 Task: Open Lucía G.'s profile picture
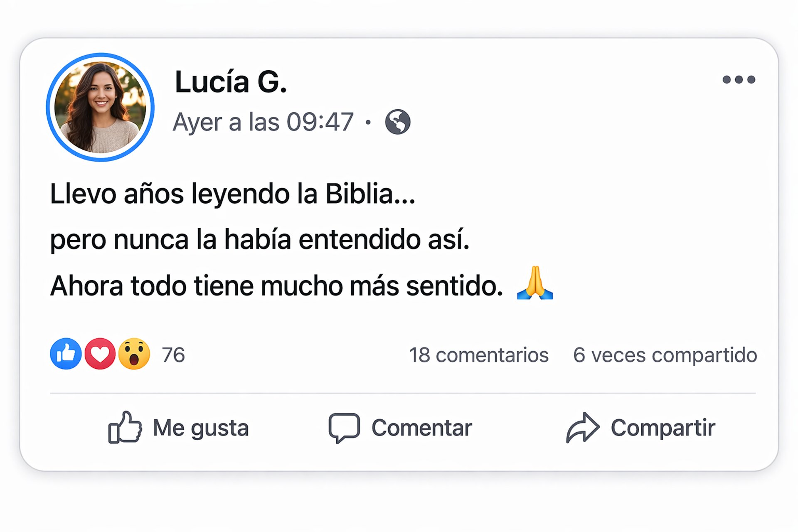(100, 107)
